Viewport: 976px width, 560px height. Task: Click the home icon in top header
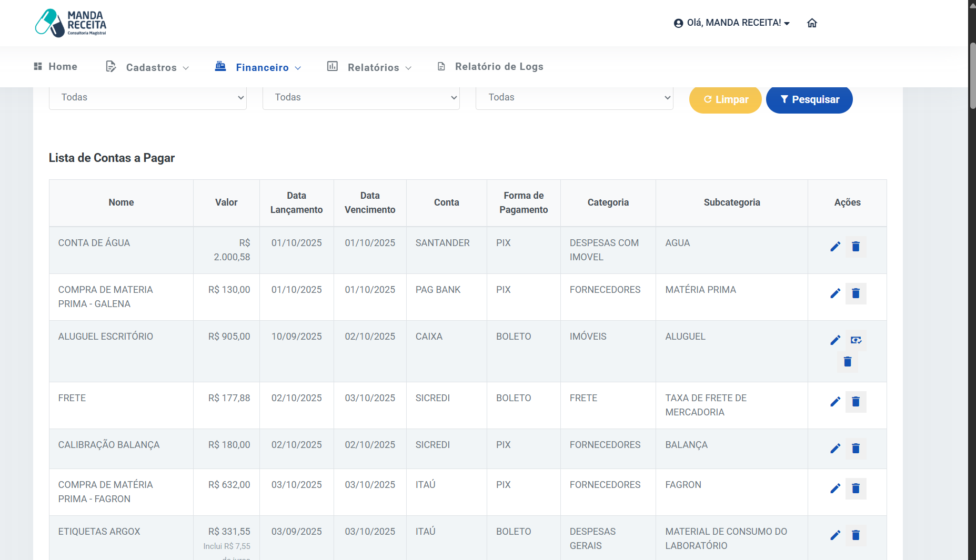click(x=812, y=23)
